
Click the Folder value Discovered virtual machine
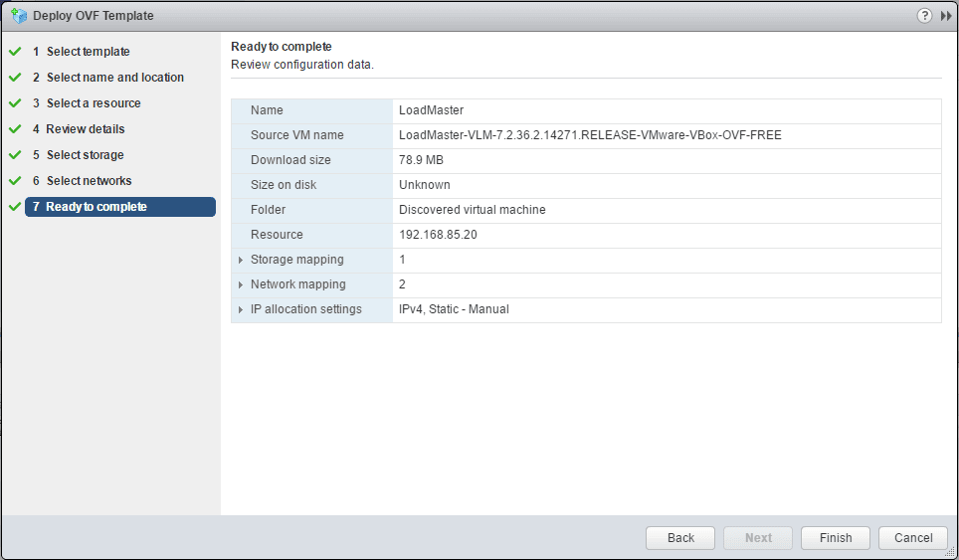click(x=473, y=210)
